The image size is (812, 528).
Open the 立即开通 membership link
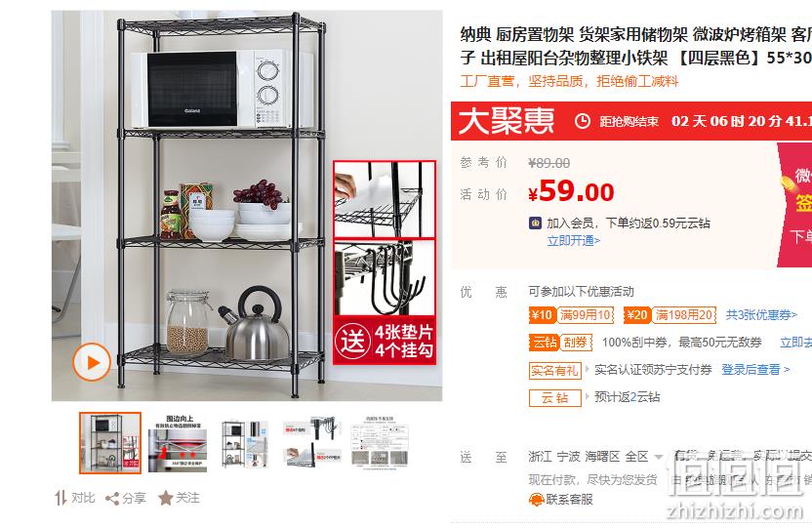pyautogui.click(x=573, y=241)
